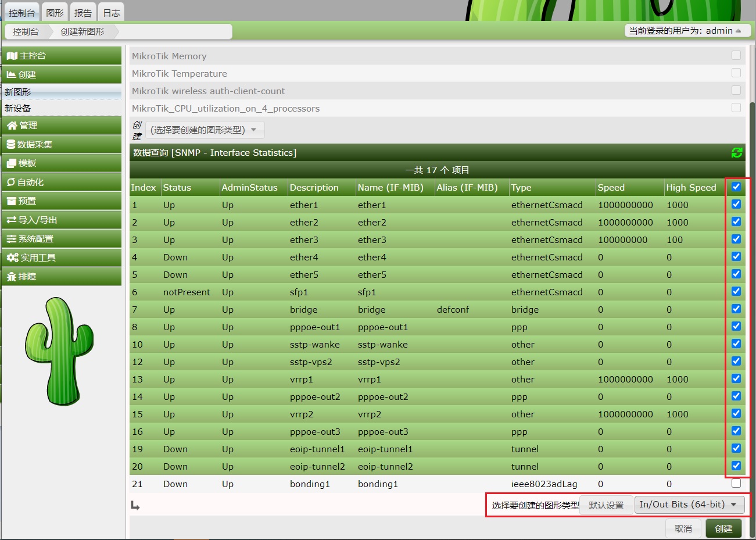Switch to the 日志 logs tab

click(x=111, y=13)
